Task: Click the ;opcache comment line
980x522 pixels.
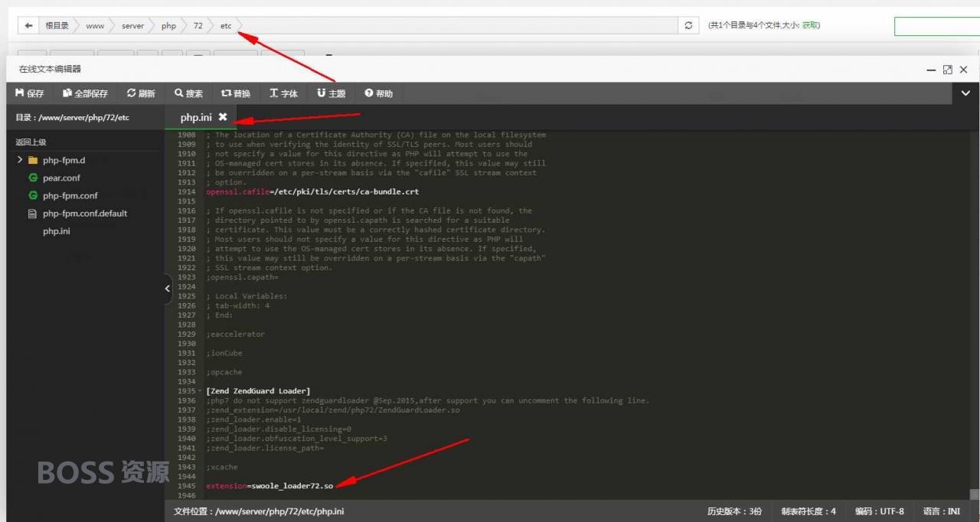Action: tap(224, 372)
